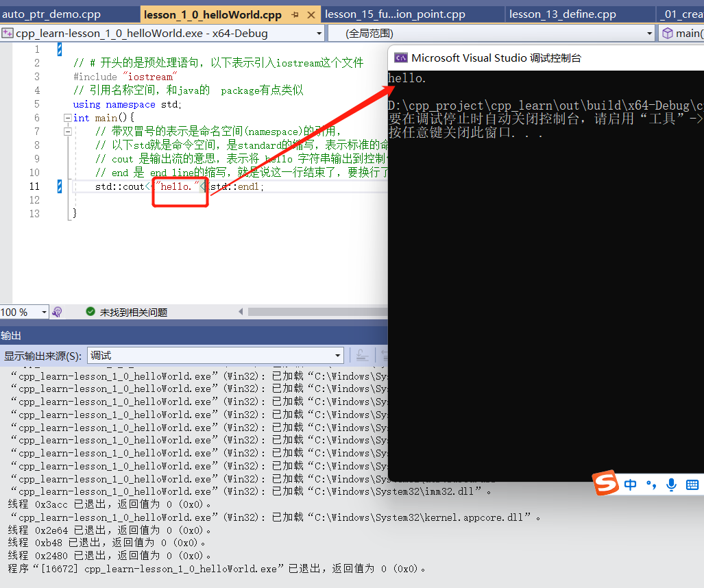Click the 未找到相关问题 status text
Image resolution: width=704 pixels, height=588 pixels.
pyautogui.click(x=134, y=313)
